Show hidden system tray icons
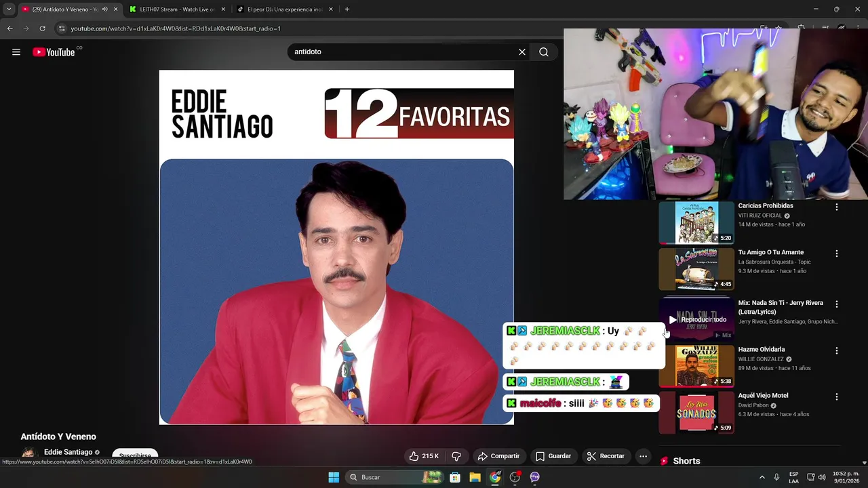868x488 pixels. coord(762,477)
